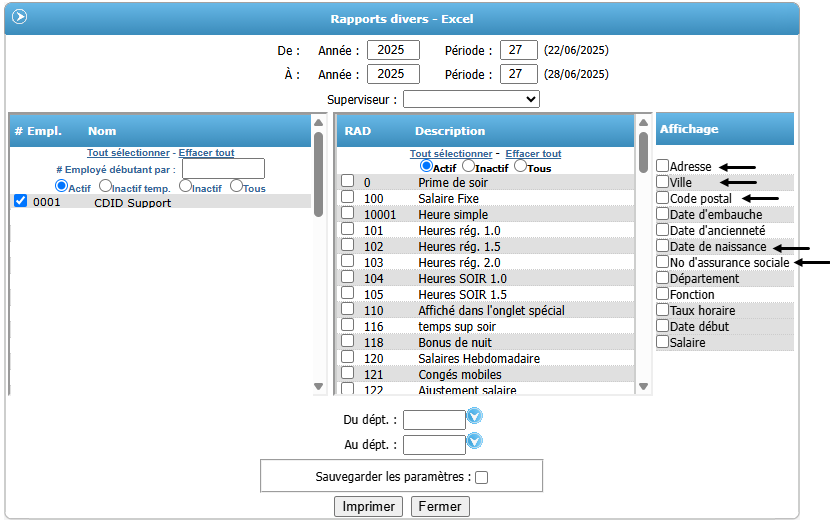Tick the 100 Salaire Fixe checkbox
Image resolution: width=830 pixels, height=529 pixels.
[x=347, y=198]
